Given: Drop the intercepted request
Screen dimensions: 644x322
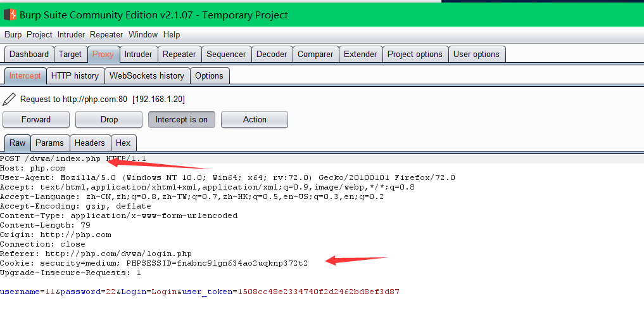Looking at the screenshot, I should click(109, 120).
